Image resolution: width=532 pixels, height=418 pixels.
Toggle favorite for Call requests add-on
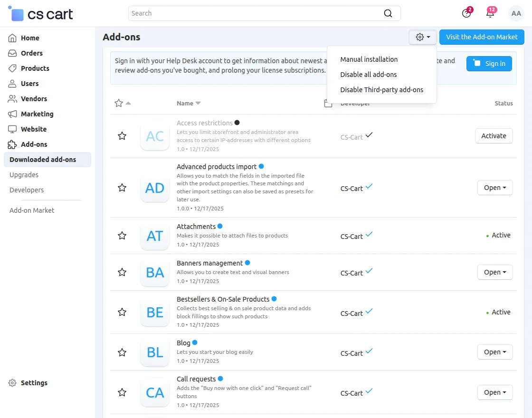tap(122, 392)
